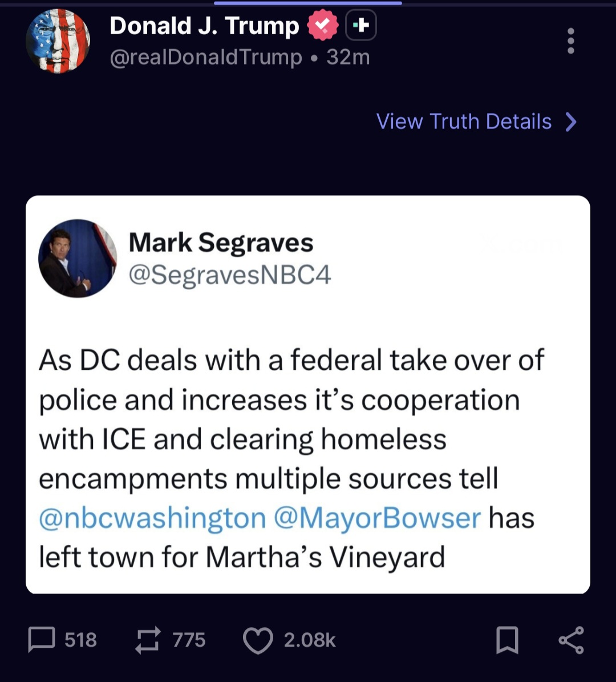
Task: Open Donald J. Trump's profile avatar
Action: point(58,41)
